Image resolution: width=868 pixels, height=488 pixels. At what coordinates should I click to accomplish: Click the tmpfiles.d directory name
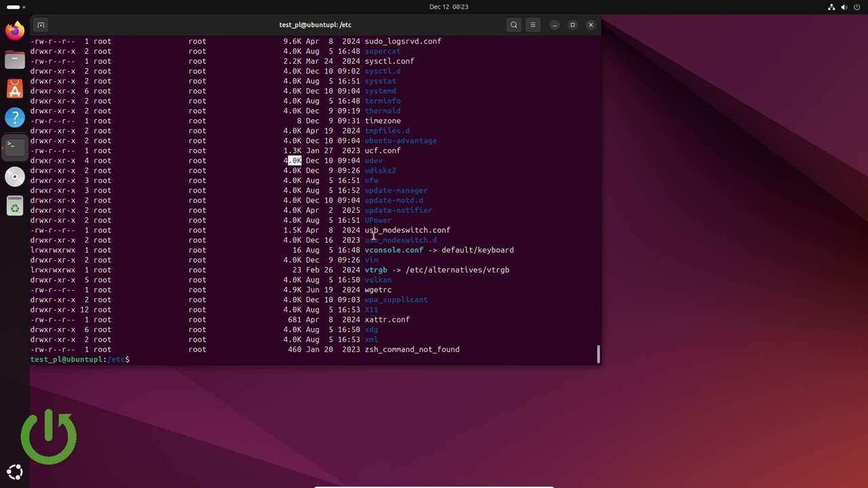(x=387, y=131)
